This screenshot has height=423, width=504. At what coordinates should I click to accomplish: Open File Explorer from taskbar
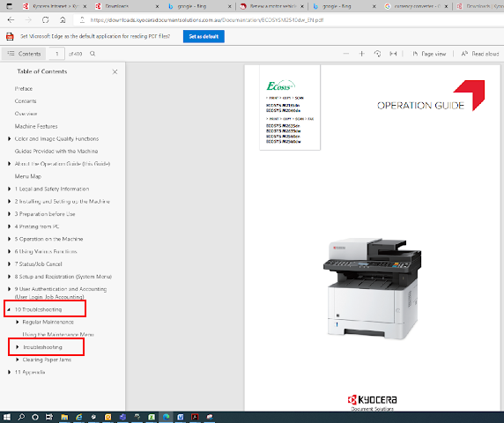click(x=64, y=417)
